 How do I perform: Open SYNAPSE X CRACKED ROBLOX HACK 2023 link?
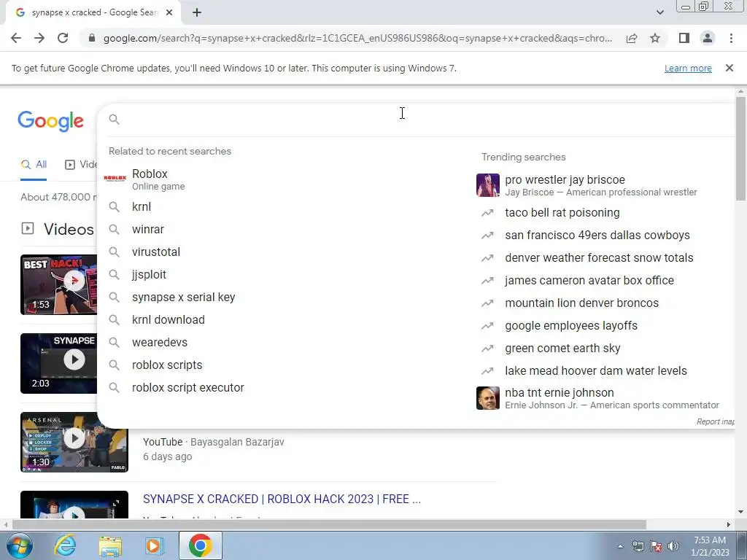[x=282, y=499]
